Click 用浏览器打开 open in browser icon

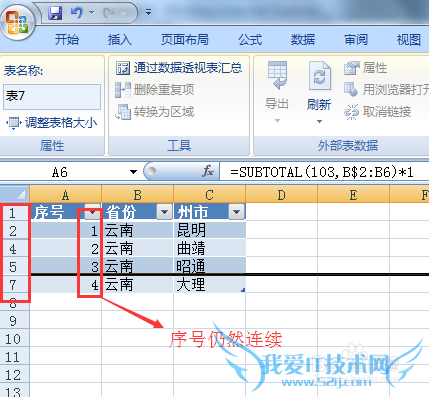point(351,89)
